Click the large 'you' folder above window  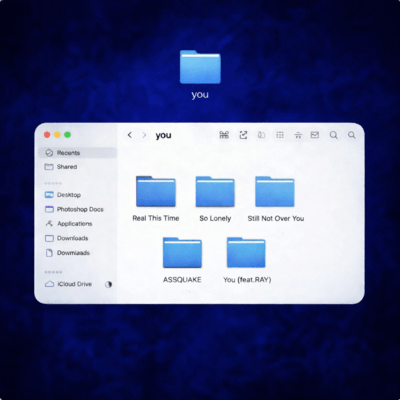click(x=200, y=67)
